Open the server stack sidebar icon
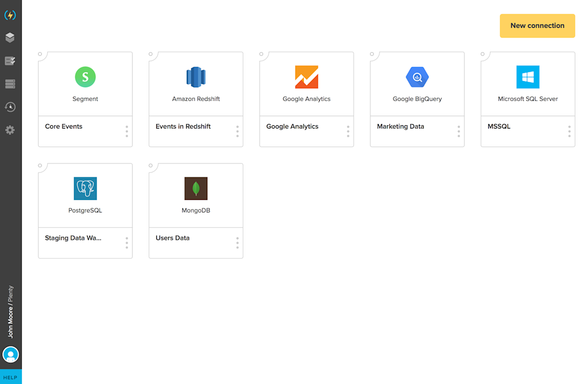 tap(10, 84)
